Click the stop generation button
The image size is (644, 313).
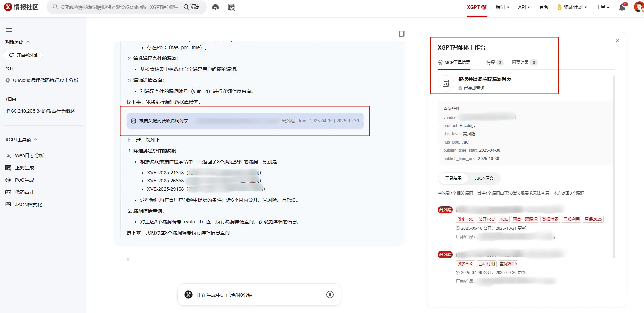click(330, 295)
